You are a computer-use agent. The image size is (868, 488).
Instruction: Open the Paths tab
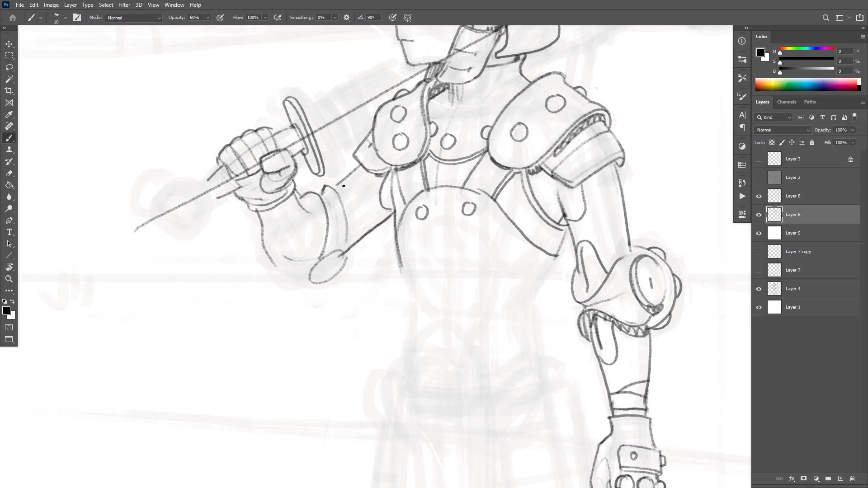click(810, 102)
